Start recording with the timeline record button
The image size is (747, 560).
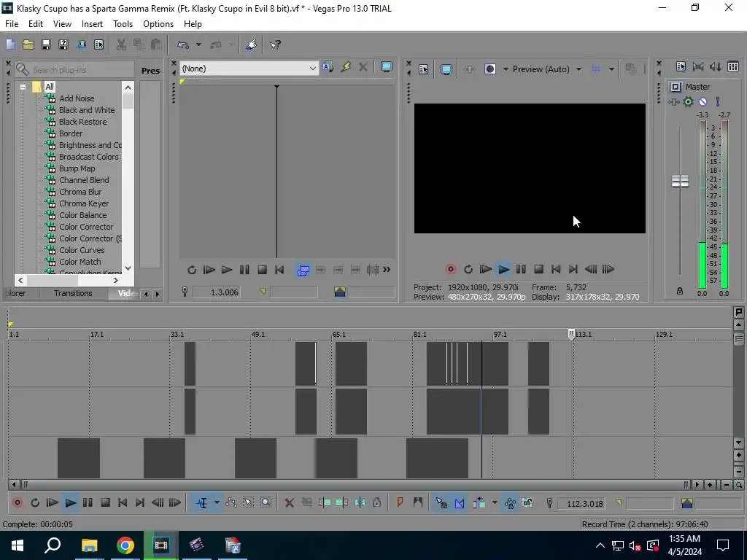(18, 503)
